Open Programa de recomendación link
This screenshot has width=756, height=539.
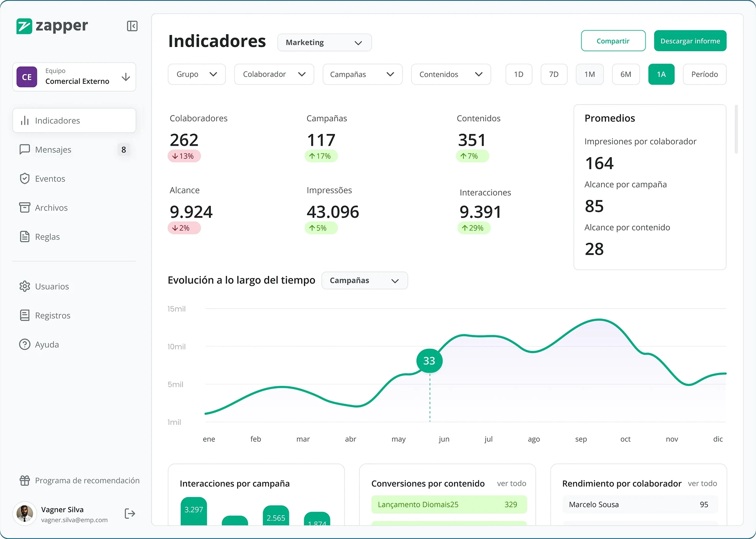[80, 480]
